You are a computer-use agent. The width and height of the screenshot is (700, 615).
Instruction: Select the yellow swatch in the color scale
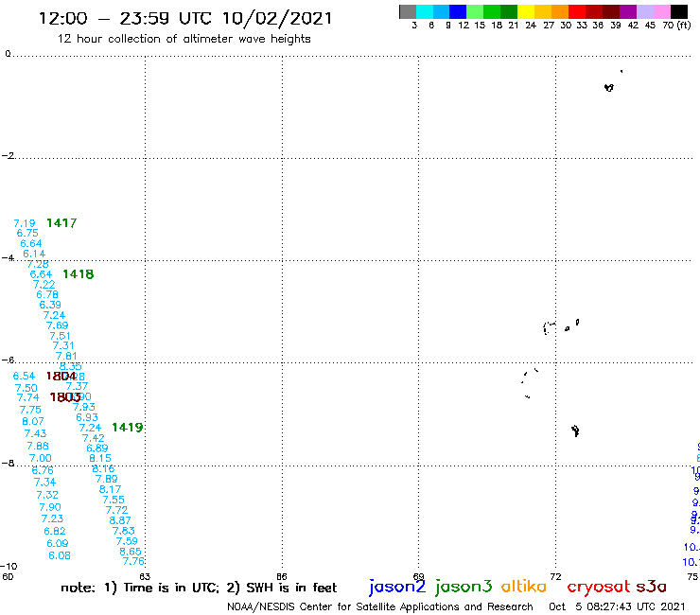(x=526, y=11)
